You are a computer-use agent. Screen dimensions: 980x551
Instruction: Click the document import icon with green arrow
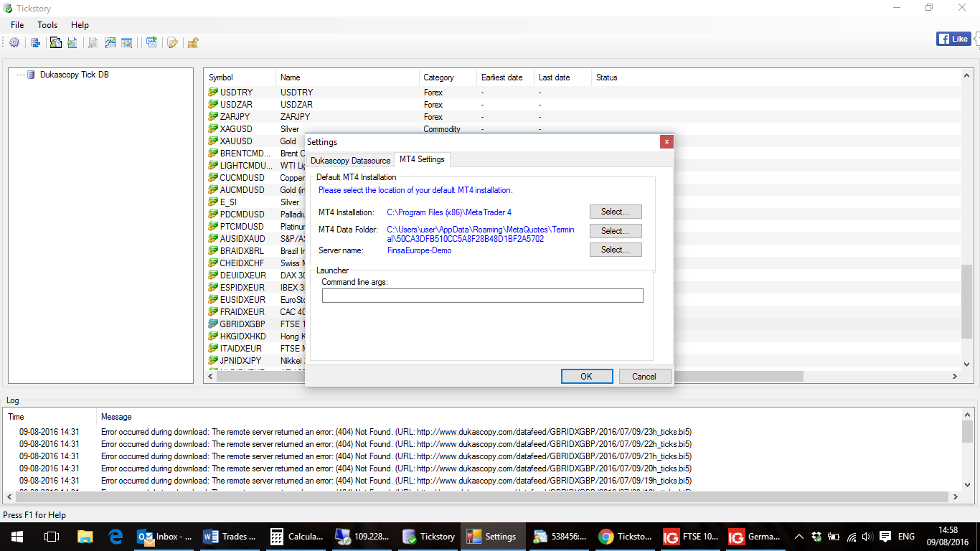click(x=72, y=43)
